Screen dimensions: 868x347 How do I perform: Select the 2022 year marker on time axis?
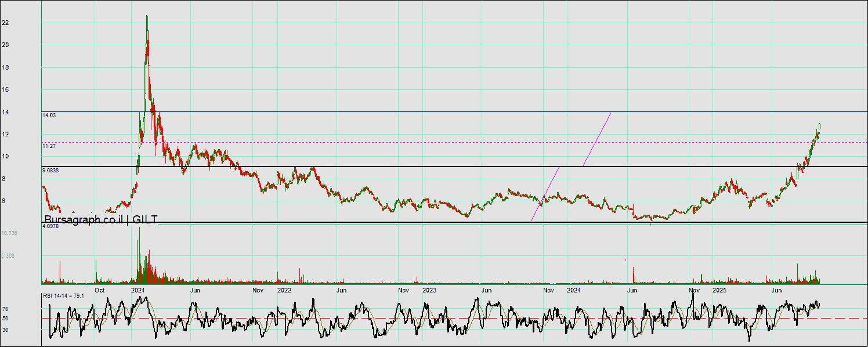pyautogui.click(x=284, y=289)
